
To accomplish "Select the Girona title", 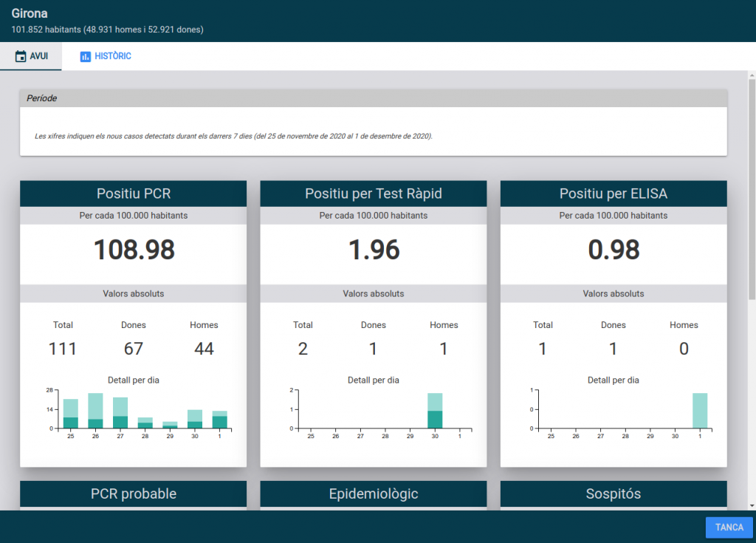I will tap(30, 13).
